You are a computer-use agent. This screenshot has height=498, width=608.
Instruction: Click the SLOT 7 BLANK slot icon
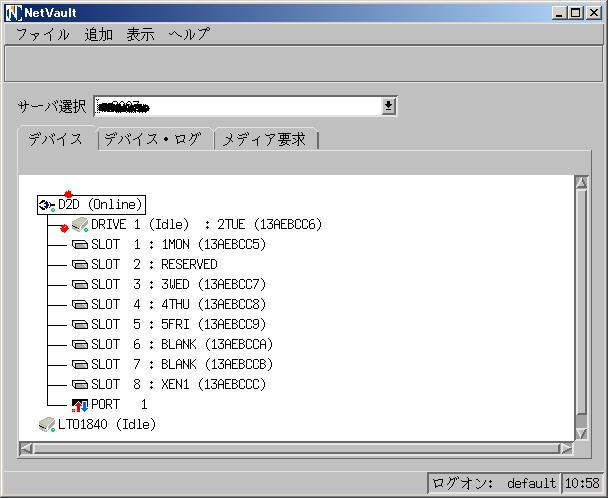tap(80, 365)
